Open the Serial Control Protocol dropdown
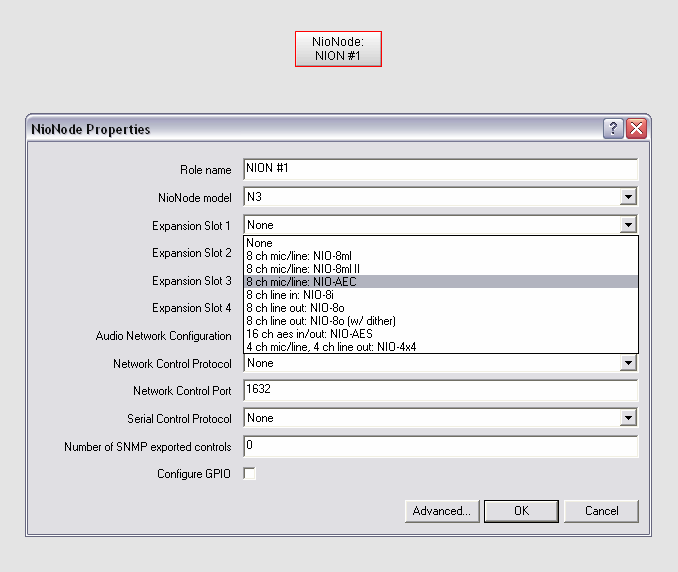Image resolution: width=678 pixels, height=572 pixels. [x=627, y=418]
